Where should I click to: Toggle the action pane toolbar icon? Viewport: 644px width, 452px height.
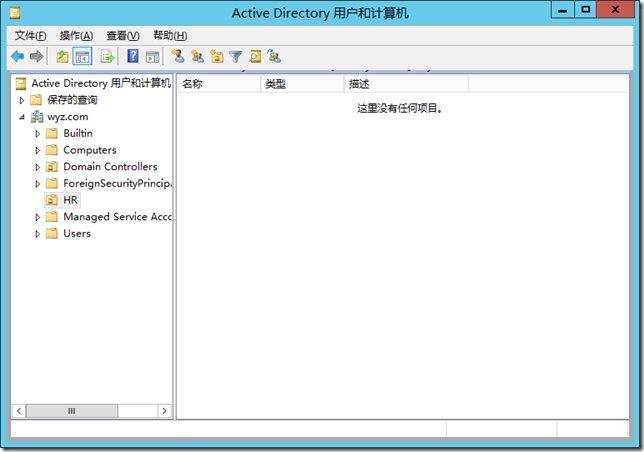pos(152,57)
